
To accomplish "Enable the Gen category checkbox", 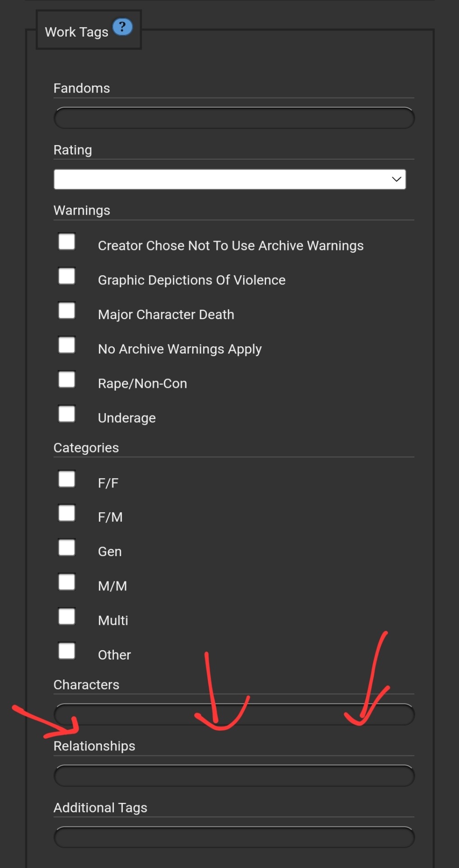I will (67, 548).
